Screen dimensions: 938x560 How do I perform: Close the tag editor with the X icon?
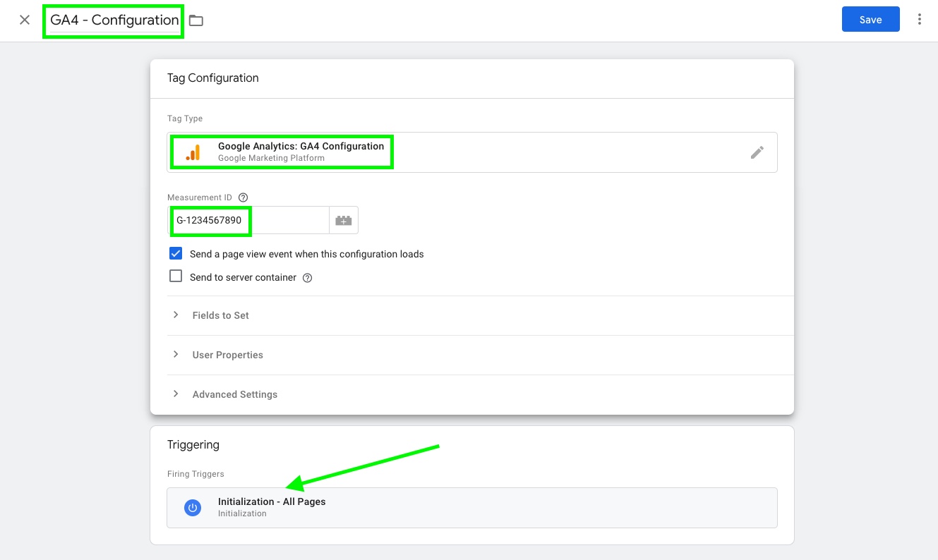[x=25, y=20]
